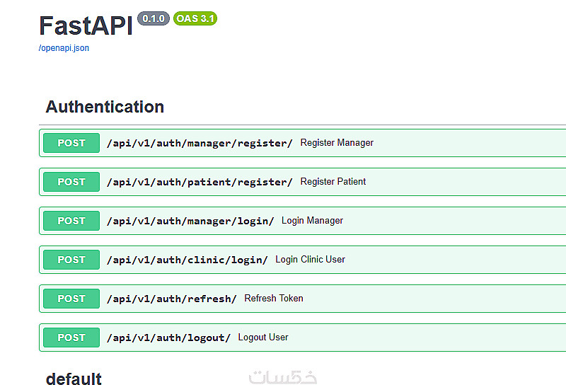
Task: Click POST badge for Login Clinic User
Action: (x=71, y=260)
